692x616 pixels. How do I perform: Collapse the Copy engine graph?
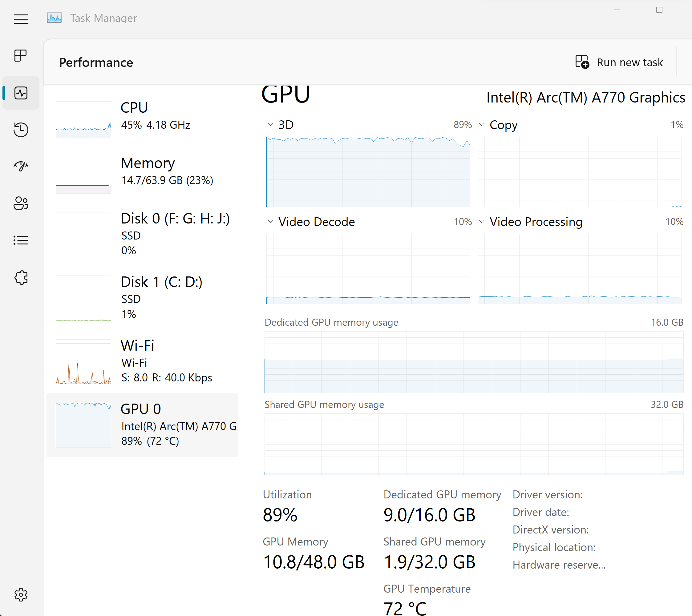point(482,125)
